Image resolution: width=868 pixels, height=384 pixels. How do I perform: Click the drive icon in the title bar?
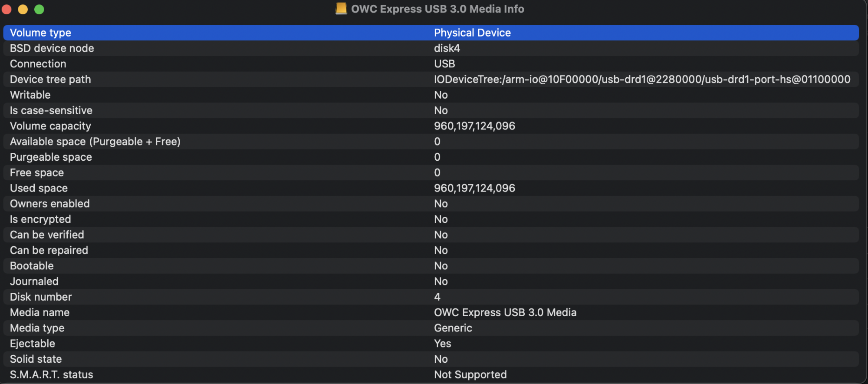[x=341, y=9]
